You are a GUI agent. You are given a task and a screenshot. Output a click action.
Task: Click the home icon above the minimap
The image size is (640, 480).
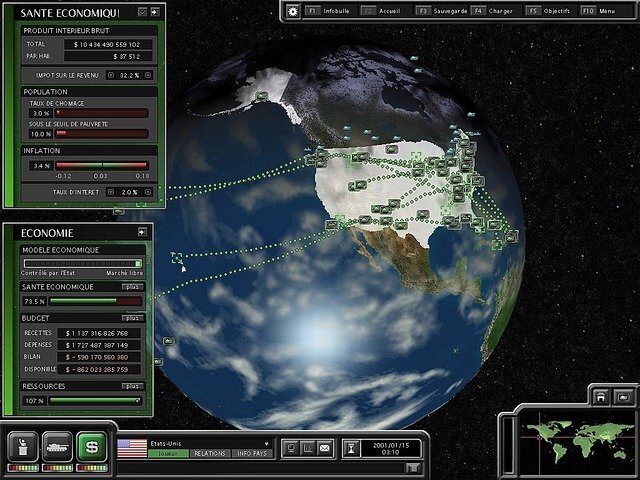tap(601, 397)
